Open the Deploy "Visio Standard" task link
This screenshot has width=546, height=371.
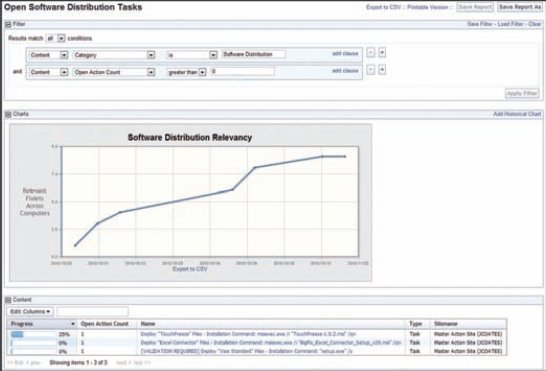coord(247,351)
